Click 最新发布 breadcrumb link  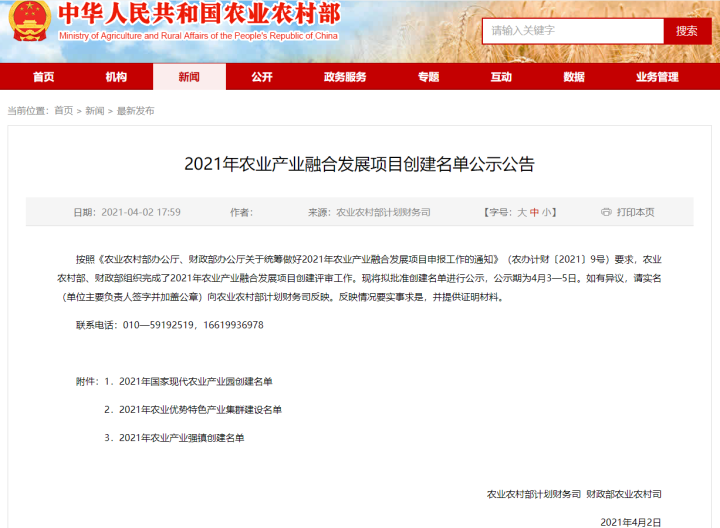point(135,111)
